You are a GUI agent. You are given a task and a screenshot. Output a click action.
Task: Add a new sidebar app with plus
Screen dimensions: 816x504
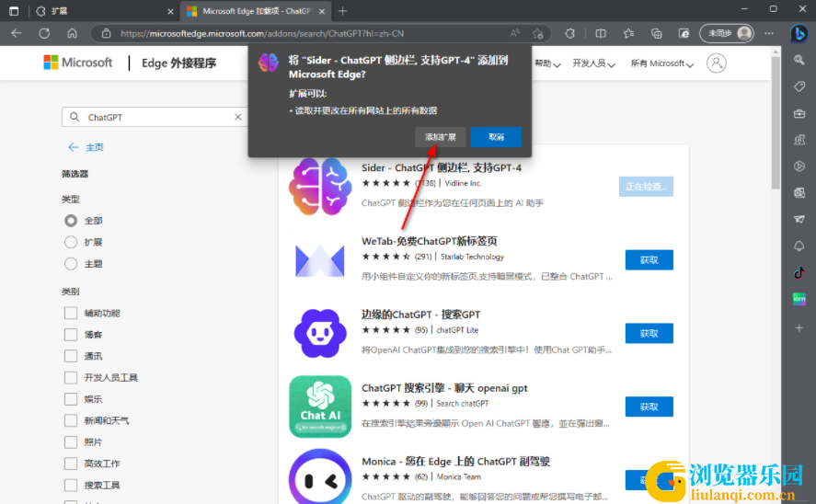799,327
